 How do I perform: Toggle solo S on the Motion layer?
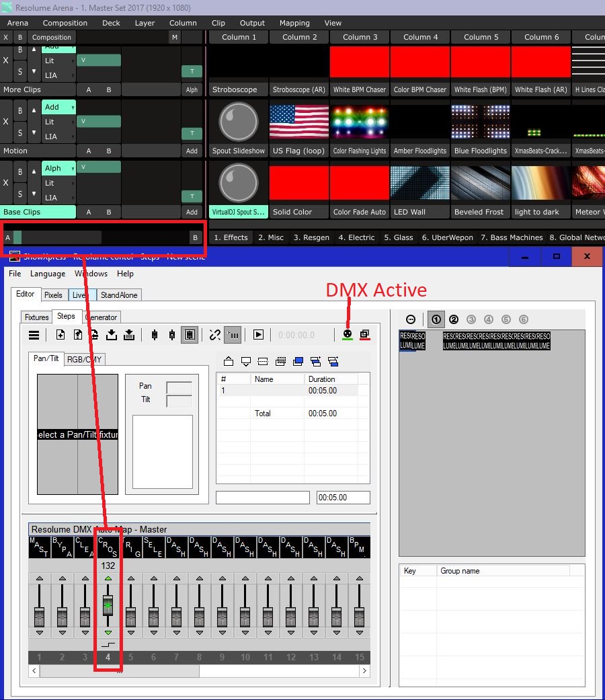click(x=20, y=133)
